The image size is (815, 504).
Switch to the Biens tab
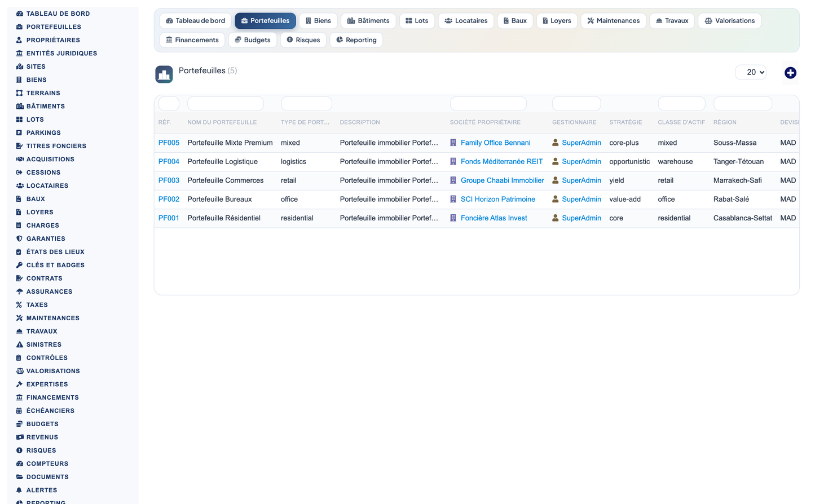[318, 21]
